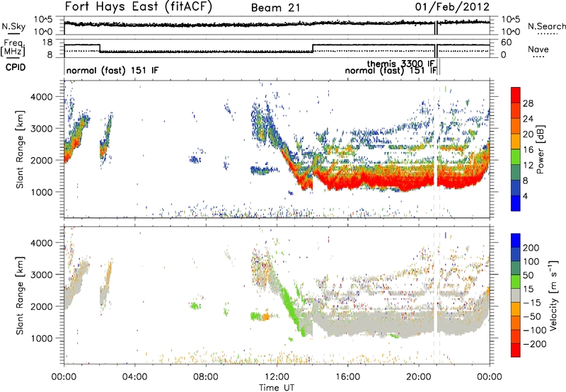Click the 'N.Search' legend label

pos(546,26)
